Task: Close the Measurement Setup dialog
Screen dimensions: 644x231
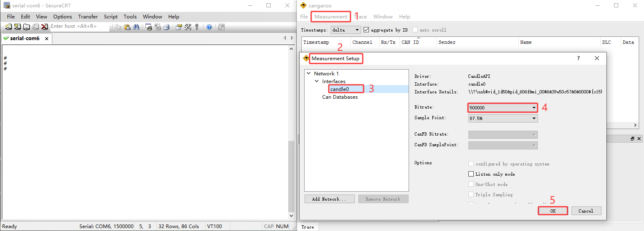Action: 597,58
